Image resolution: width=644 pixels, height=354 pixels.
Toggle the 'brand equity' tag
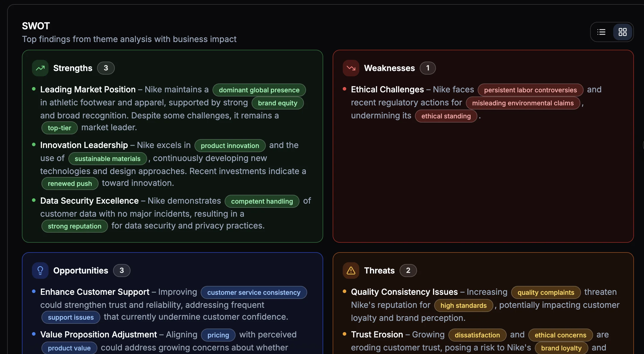point(277,103)
